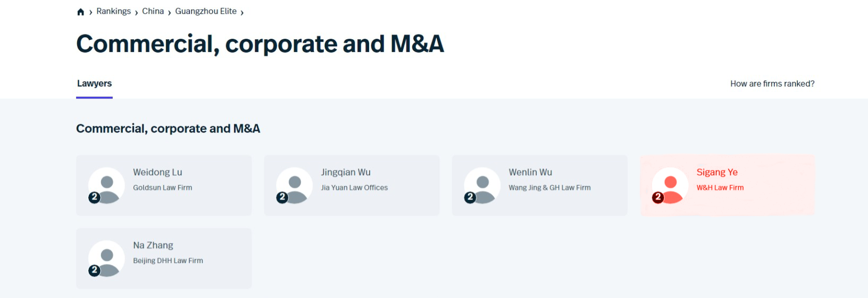Image resolution: width=868 pixels, height=298 pixels.
Task: Open Na Zhang lawyer name
Action: coord(153,245)
